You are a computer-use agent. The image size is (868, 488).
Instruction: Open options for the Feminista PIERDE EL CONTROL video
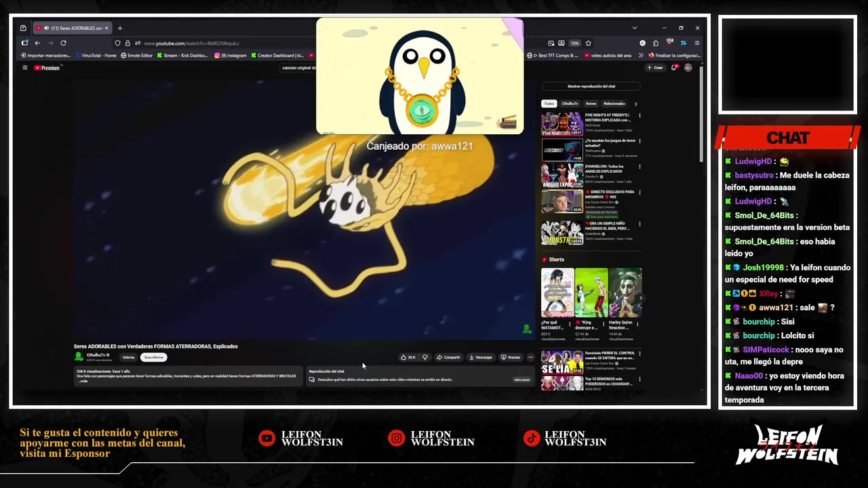(x=639, y=354)
